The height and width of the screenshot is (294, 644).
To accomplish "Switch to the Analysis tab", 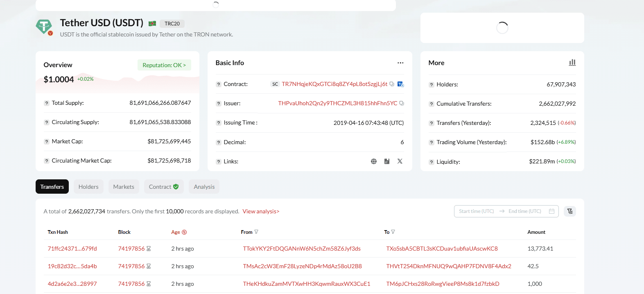I will tap(204, 187).
